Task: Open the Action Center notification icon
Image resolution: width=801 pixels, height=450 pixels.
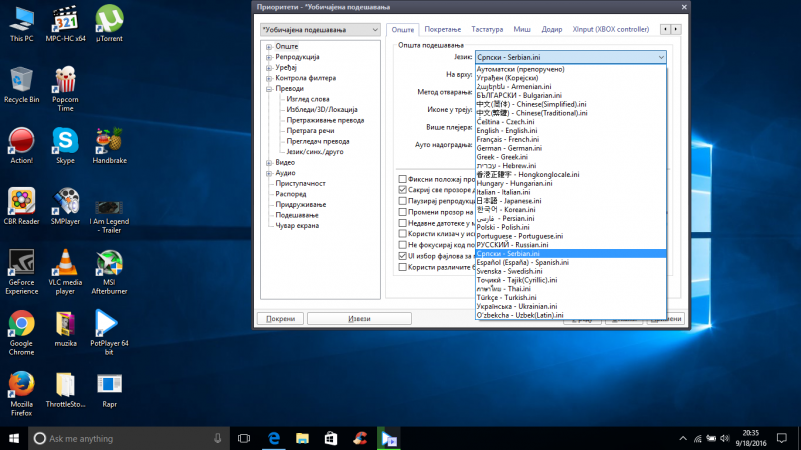Action: pos(782,438)
